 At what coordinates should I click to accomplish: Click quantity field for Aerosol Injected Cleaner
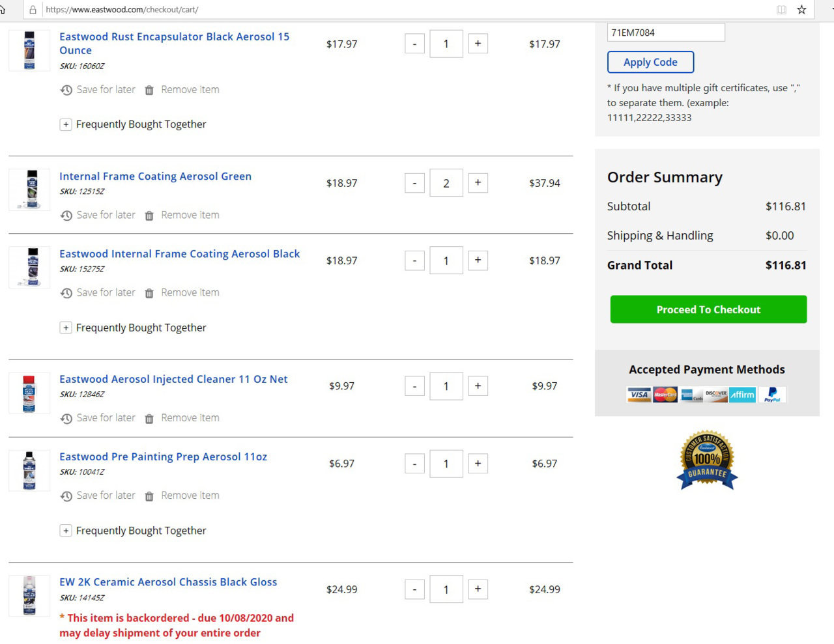click(x=446, y=386)
